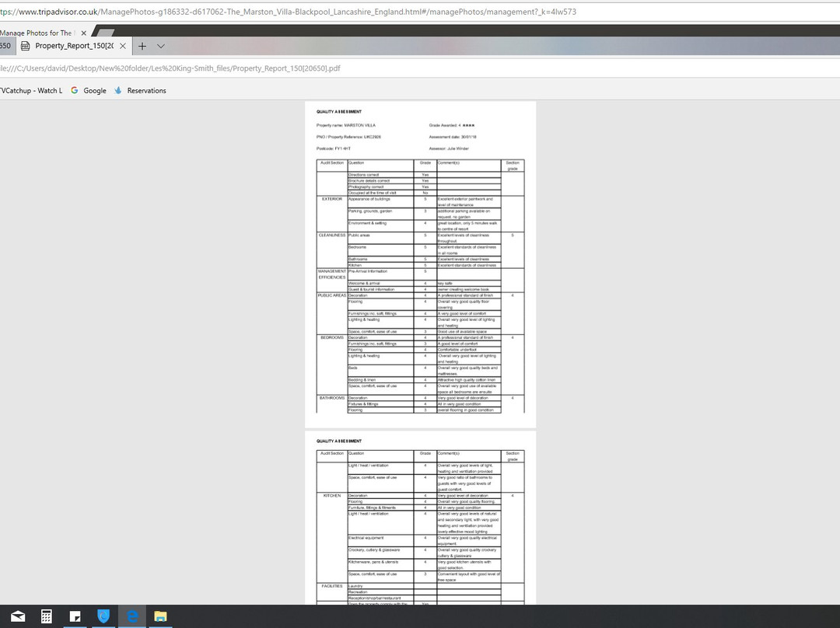
Task: Click the tripadvisor.co.uk address bar
Action: coord(311,12)
